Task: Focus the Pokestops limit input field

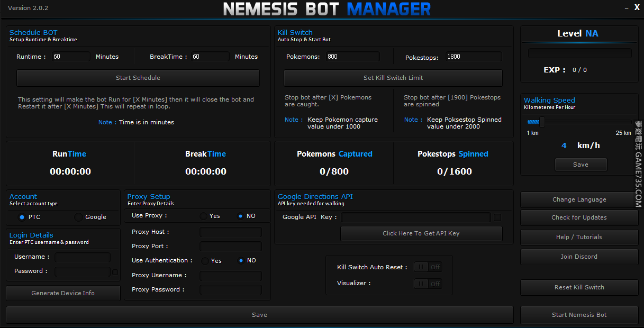Action: (473, 57)
